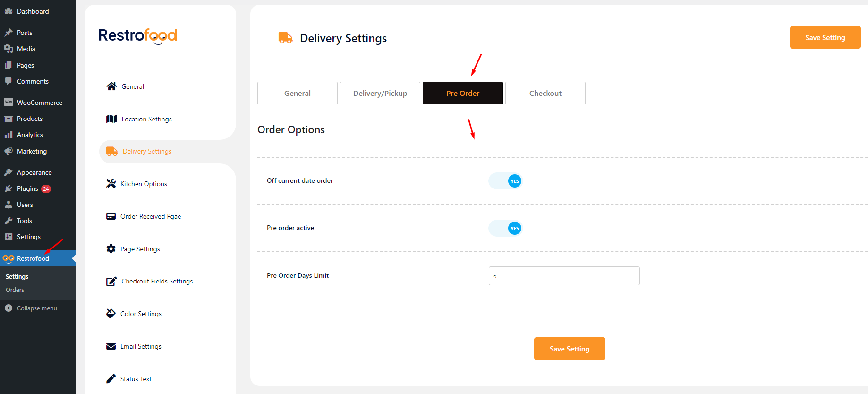Screen dimensions: 868x394
Task: Open the Orders submenu link under Restrofood
Action: (15, 290)
